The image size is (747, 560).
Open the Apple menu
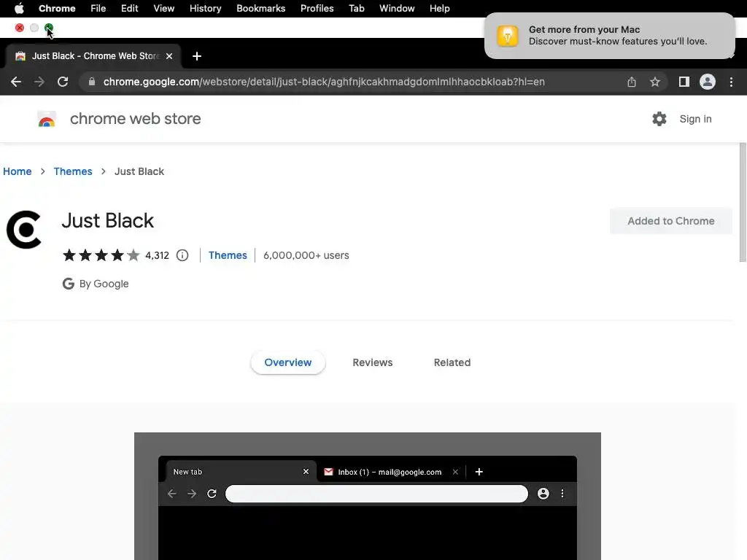click(x=19, y=9)
